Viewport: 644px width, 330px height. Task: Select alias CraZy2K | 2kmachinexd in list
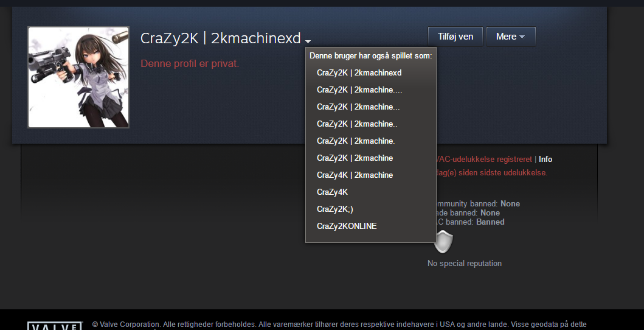click(x=359, y=72)
